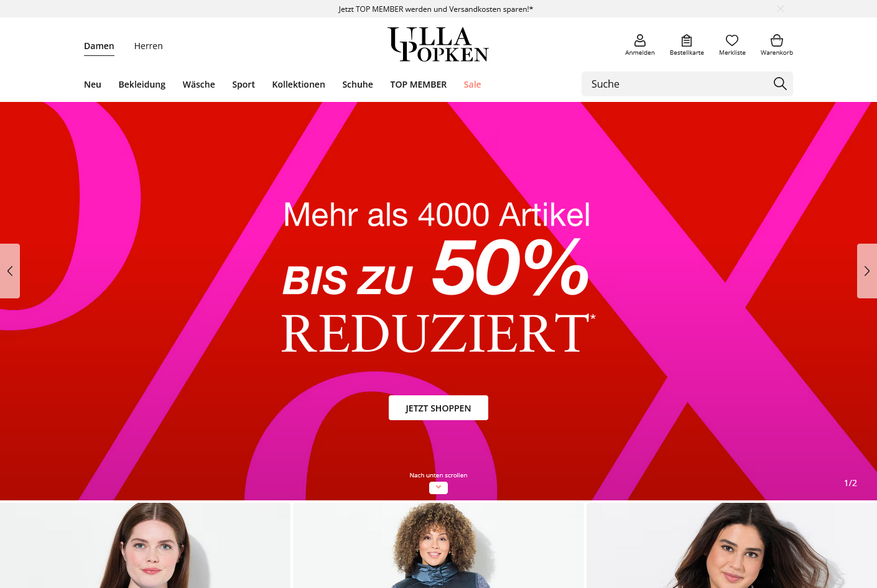Viewport: 877px width, 588px height.
Task: Open the Kollektionen menu
Action: click(299, 85)
